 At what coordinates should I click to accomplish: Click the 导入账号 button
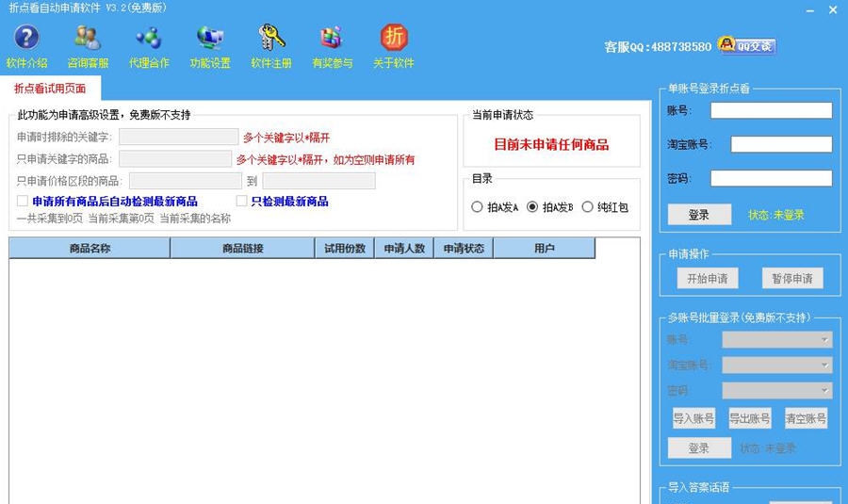coord(693,418)
